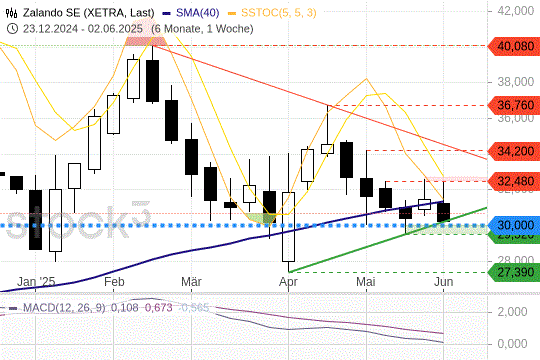This screenshot has width=540, height=360.
Task: Select the SSTOC(5, 5, 3) legend label
Action: point(279,13)
